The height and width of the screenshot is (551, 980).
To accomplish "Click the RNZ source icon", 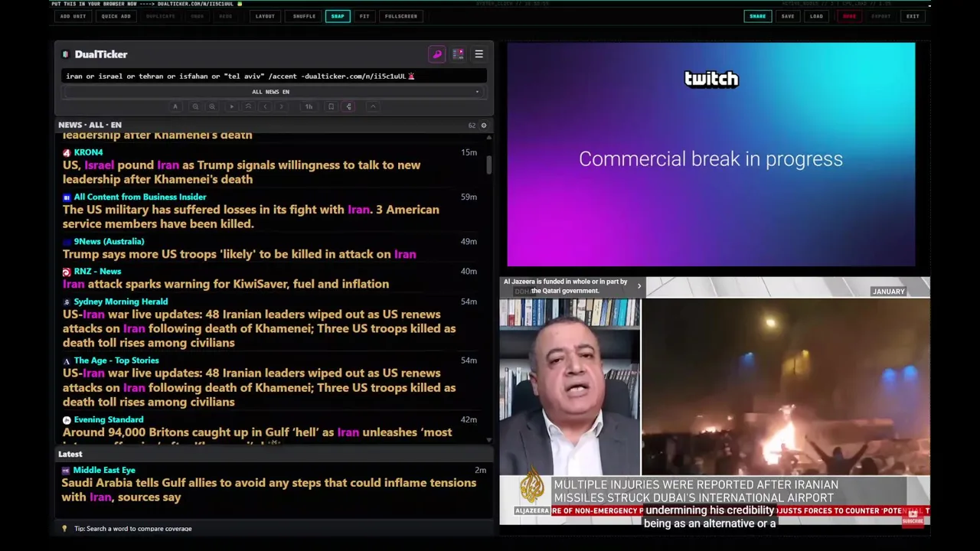I will [67, 272].
